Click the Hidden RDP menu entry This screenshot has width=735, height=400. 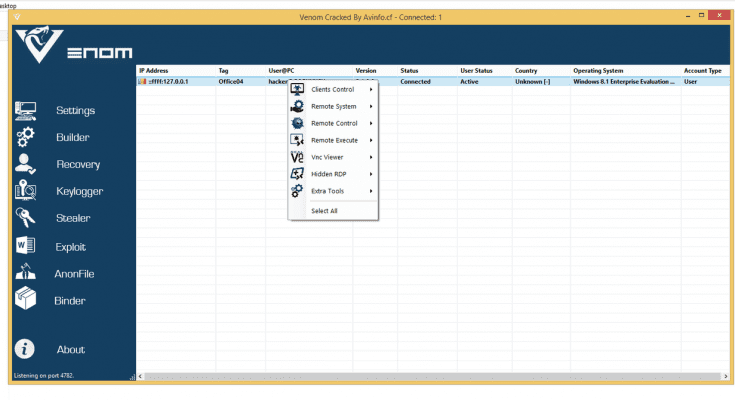[328, 174]
